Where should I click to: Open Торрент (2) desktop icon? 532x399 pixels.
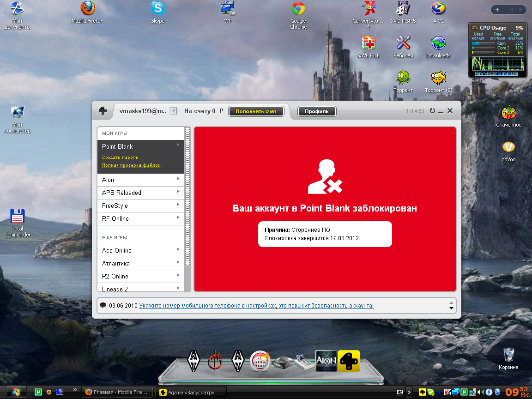coord(438,81)
